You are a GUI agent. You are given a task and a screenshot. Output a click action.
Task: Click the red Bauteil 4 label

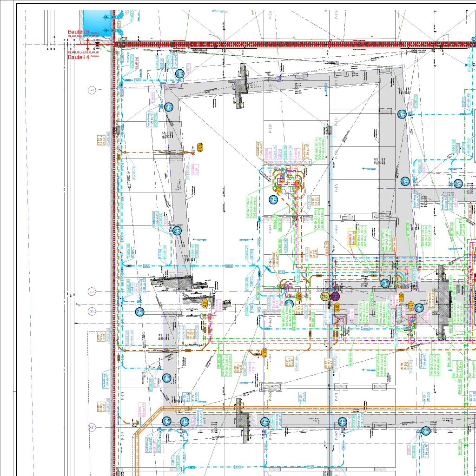tap(79, 57)
